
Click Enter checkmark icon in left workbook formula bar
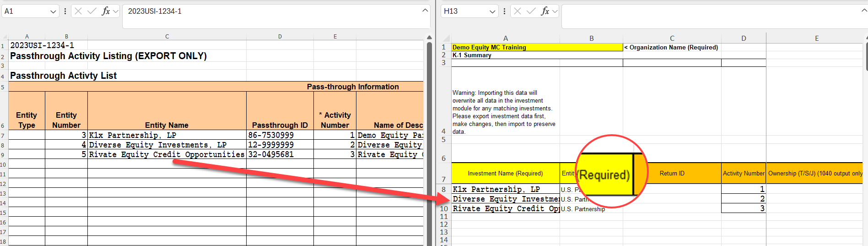click(92, 11)
